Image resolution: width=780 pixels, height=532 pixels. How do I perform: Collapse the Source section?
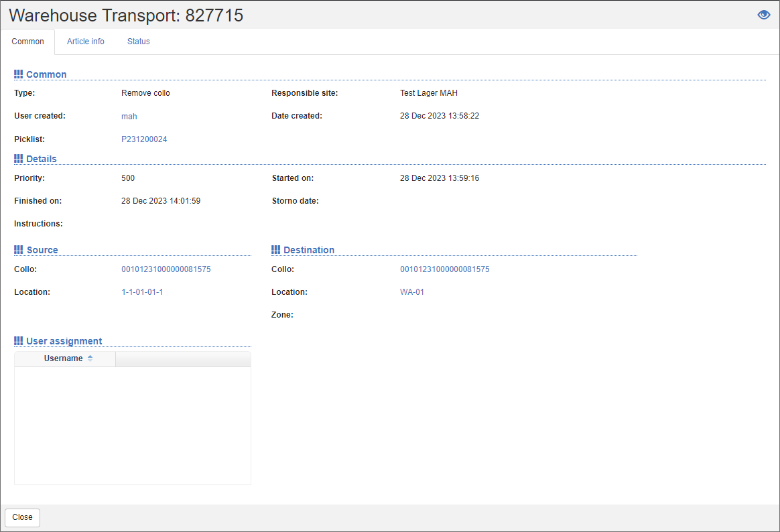point(42,249)
